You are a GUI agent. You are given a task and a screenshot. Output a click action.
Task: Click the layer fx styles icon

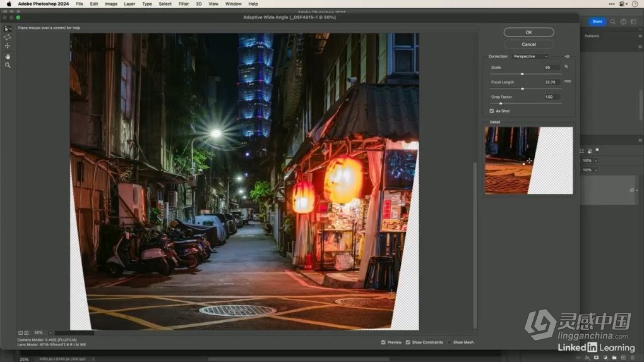point(587,358)
